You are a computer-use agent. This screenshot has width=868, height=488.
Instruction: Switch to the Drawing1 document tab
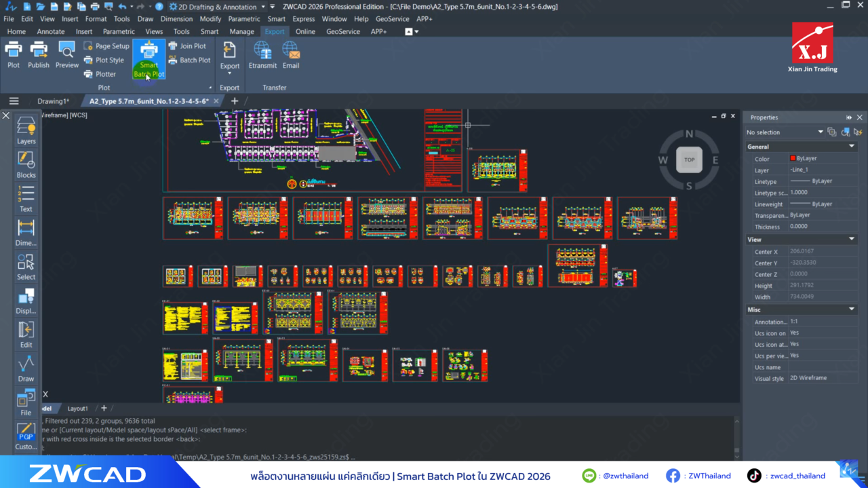53,101
